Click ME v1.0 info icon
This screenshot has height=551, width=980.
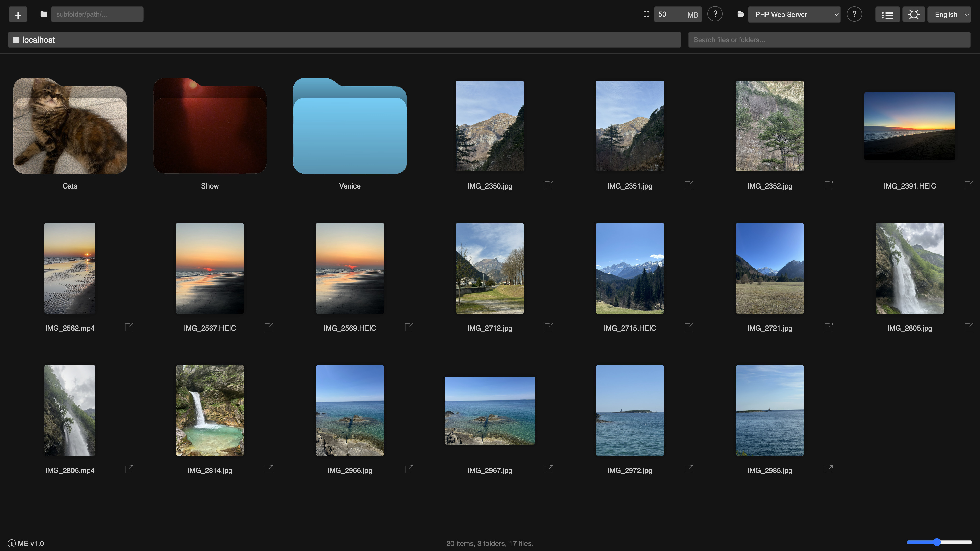click(x=12, y=543)
